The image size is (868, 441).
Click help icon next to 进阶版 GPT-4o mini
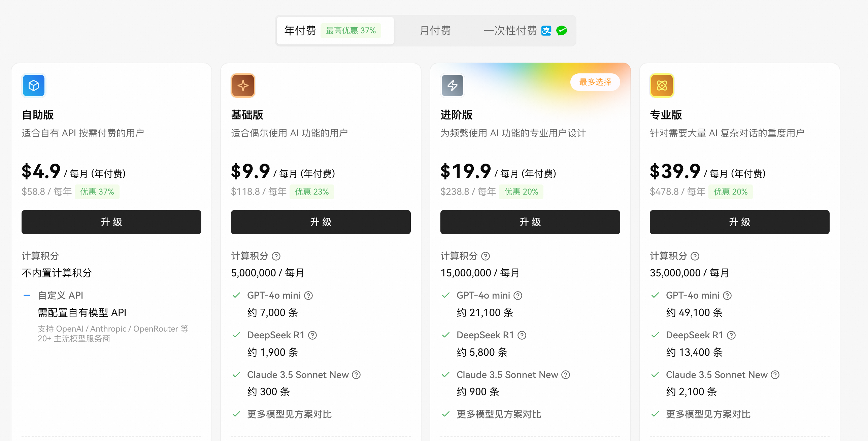pyautogui.click(x=518, y=296)
